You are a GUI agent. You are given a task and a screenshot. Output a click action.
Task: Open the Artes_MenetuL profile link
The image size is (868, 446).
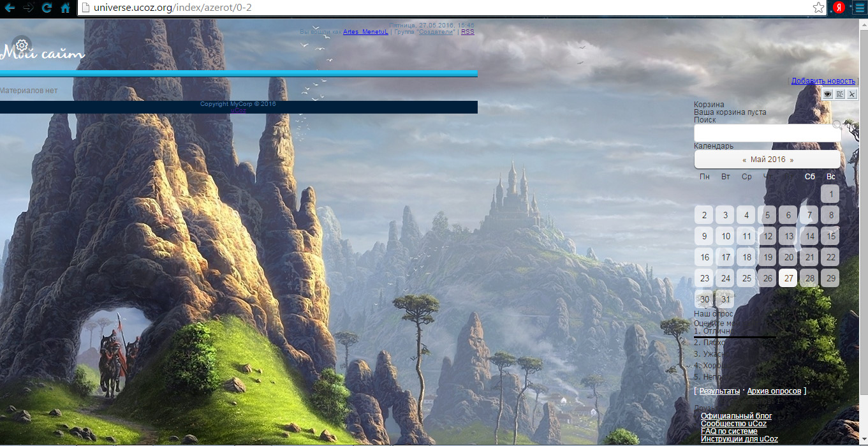tap(365, 32)
